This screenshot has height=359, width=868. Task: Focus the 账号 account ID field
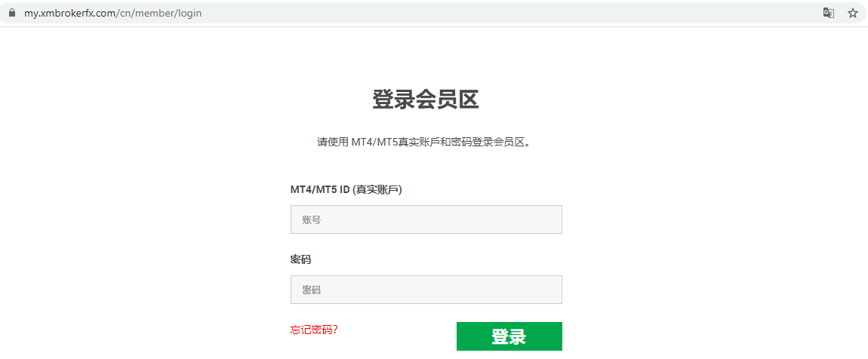click(426, 219)
